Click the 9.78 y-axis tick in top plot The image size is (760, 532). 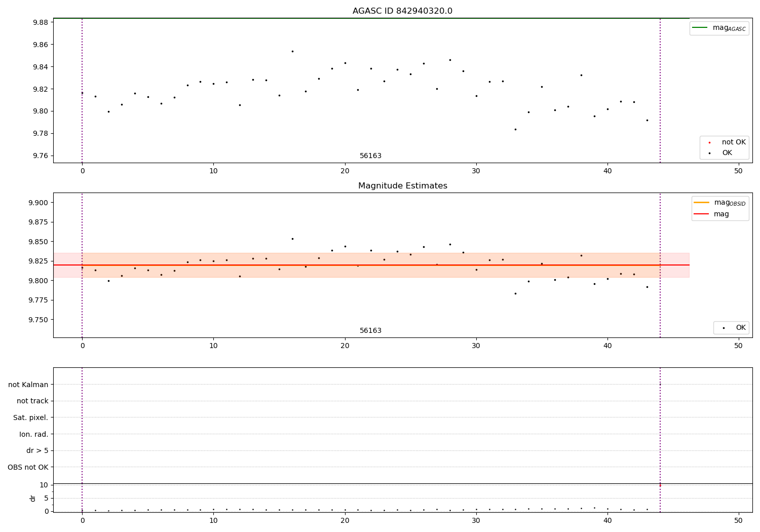(x=40, y=134)
